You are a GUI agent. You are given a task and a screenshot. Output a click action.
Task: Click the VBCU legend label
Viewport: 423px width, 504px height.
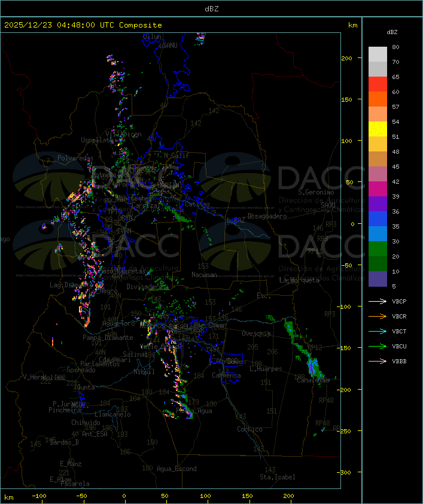399,346
